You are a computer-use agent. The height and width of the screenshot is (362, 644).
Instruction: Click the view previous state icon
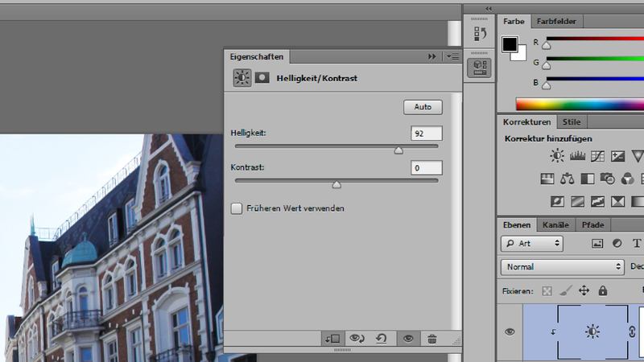point(358,339)
